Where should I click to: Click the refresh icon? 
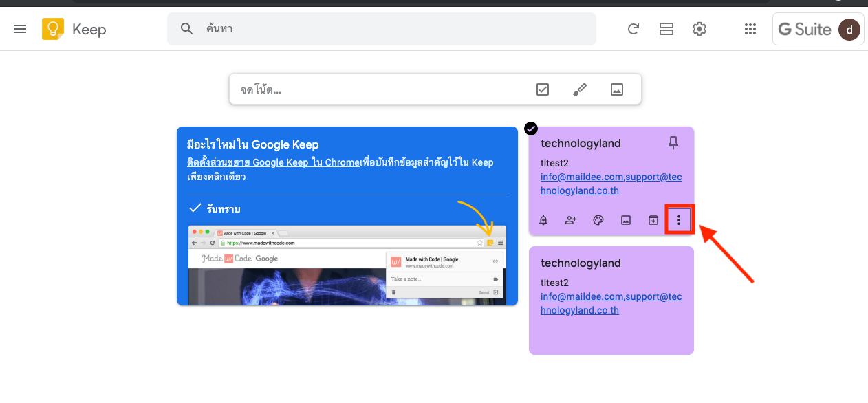point(633,29)
